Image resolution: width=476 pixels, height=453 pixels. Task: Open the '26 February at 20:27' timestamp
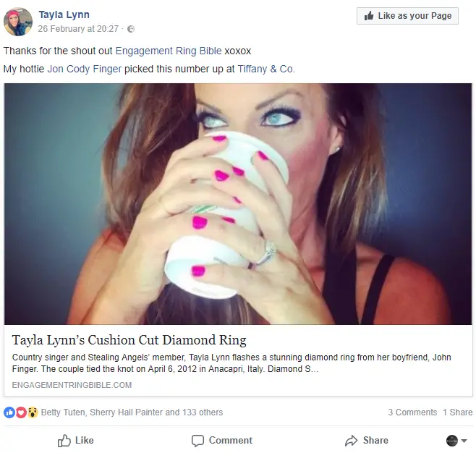pos(78,29)
